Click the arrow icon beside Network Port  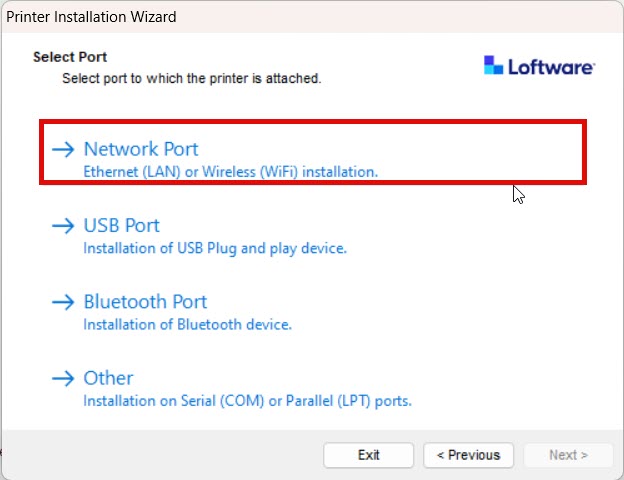[x=63, y=150]
